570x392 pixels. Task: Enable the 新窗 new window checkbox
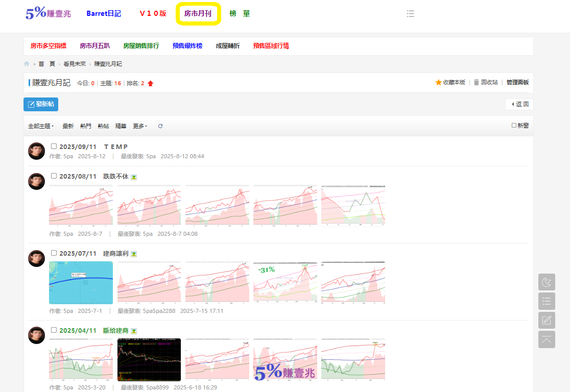click(514, 126)
